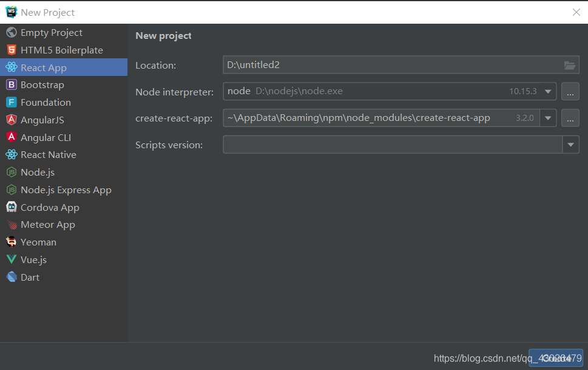Screen dimensions: 588x370
Task: Choose AngularJS project type
Action: 64,120
